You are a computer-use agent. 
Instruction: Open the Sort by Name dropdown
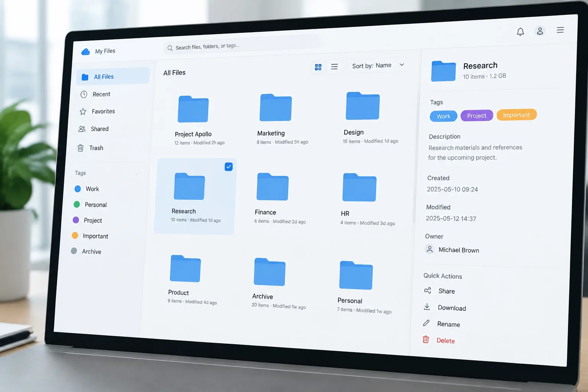[378, 65]
